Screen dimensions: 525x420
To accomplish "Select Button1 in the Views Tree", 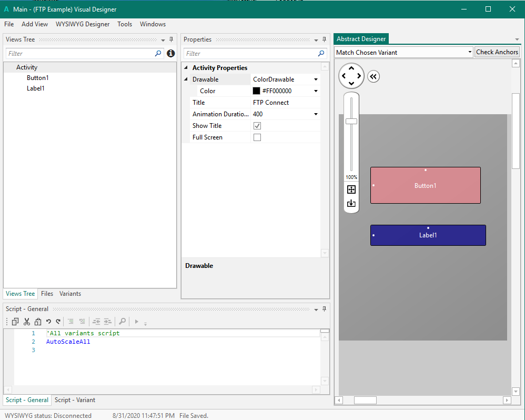I will pos(37,77).
